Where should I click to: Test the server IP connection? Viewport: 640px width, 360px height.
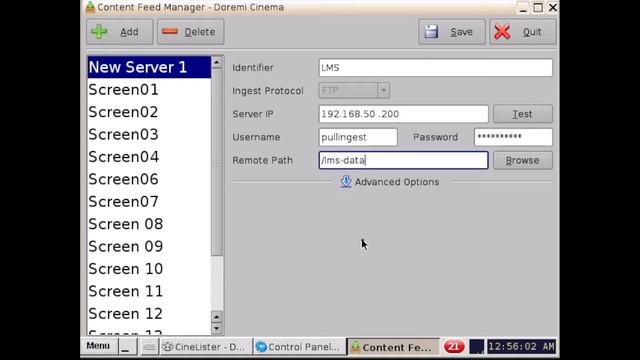pyautogui.click(x=523, y=114)
